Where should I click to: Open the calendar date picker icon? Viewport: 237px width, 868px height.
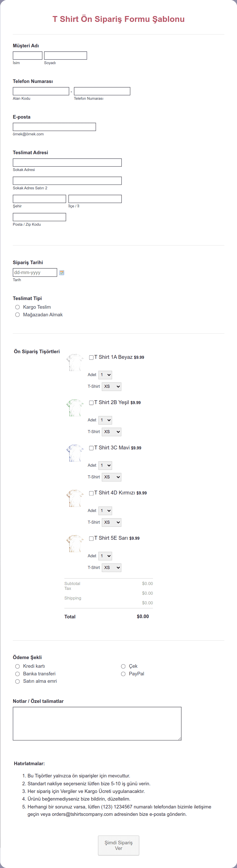pos(62,273)
